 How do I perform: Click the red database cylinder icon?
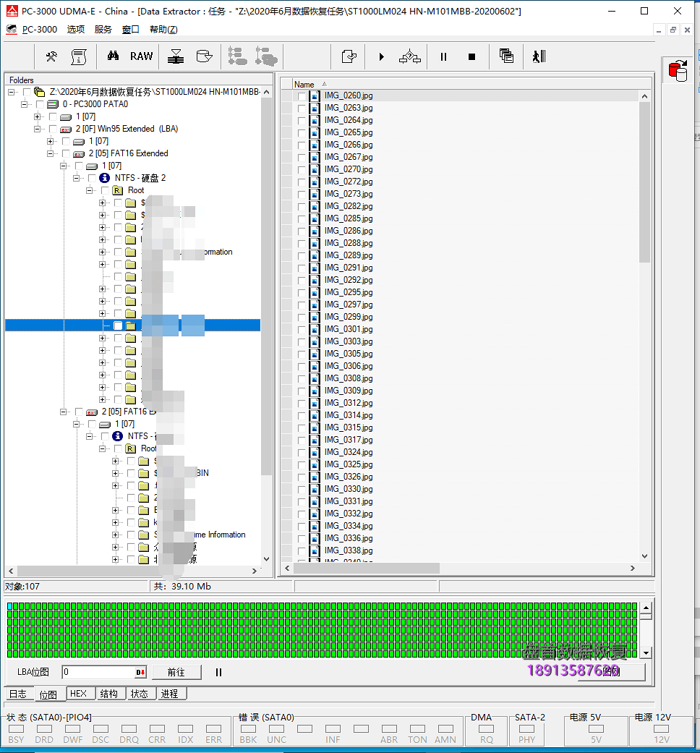click(x=678, y=71)
